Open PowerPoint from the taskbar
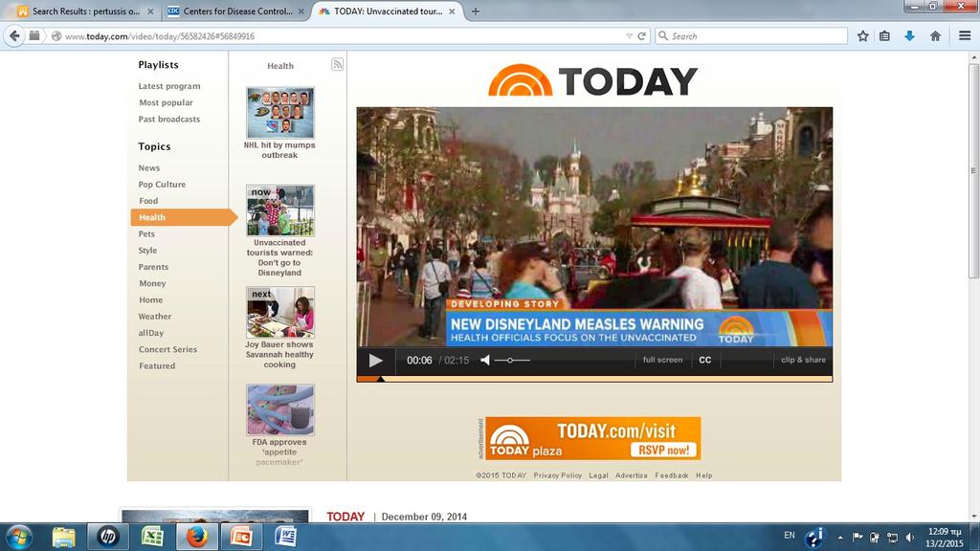The height and width of the screenshot is (551, 980). [241, 538]
